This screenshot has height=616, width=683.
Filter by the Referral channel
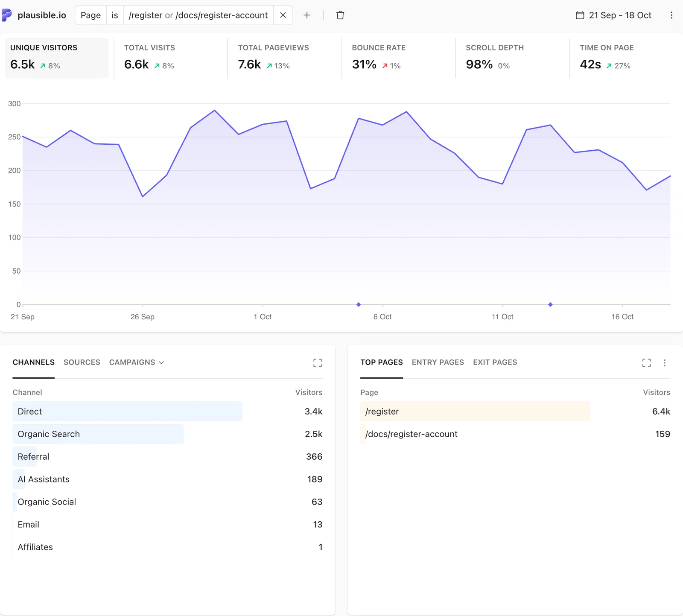click(x=167, y=457)
